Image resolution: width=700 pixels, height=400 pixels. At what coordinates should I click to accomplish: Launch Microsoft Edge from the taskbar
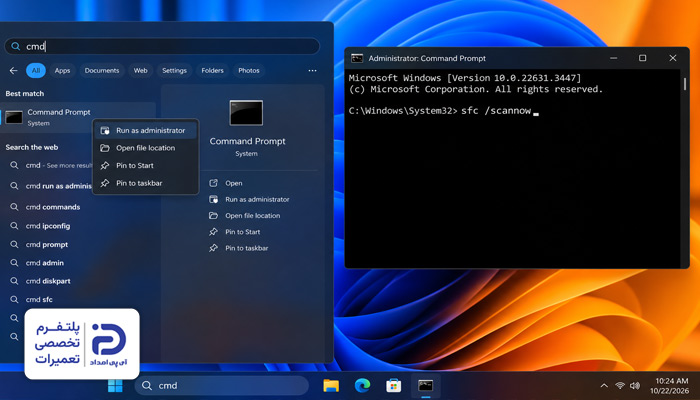pos(362,385)
